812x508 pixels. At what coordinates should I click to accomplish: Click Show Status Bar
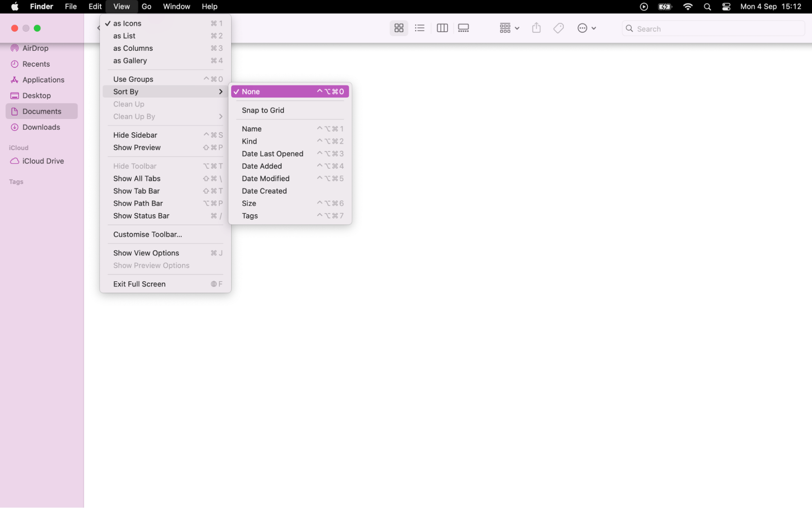(166, 216)
